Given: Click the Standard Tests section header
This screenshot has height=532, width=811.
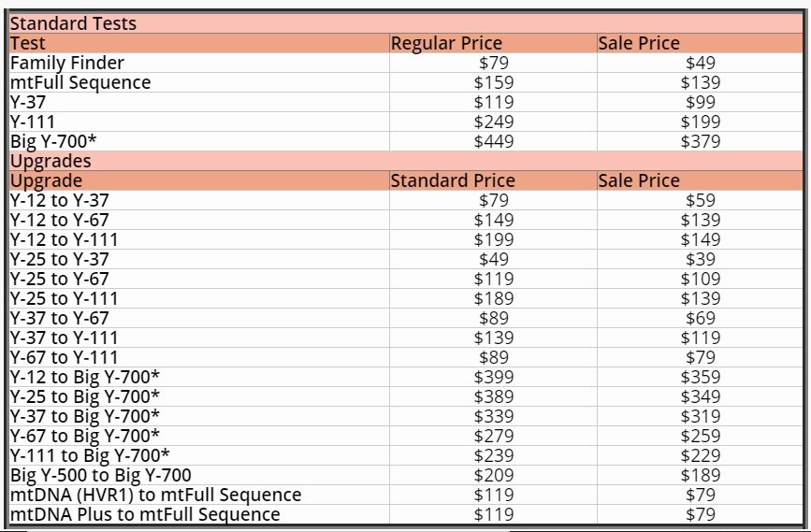Looking at the screenshot, I should click(x=406, y=23).
